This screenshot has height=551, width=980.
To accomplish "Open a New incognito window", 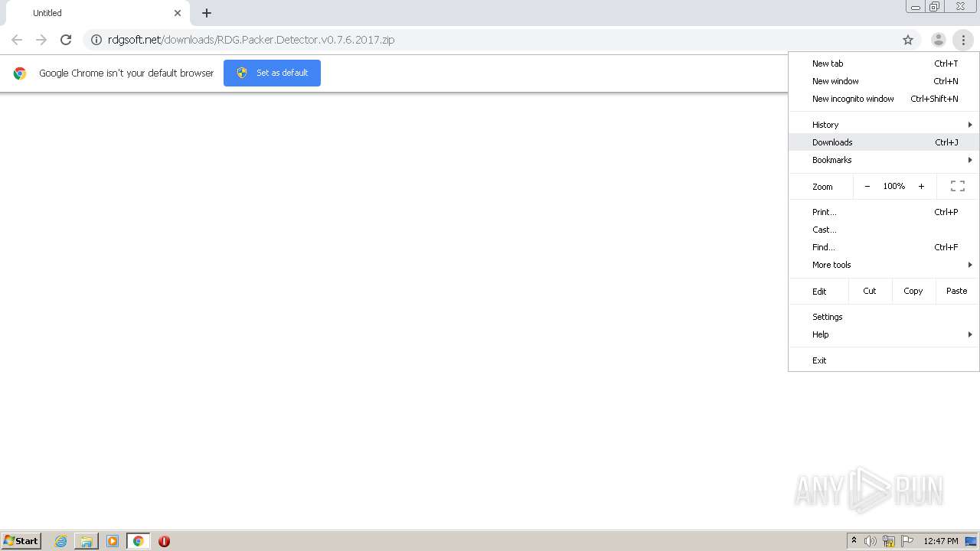I will pyautogui.click(x=884, y=99).
